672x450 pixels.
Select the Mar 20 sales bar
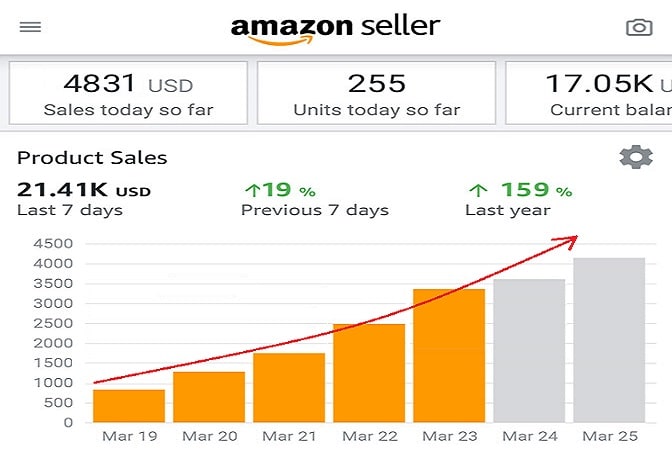coord(209,397)
